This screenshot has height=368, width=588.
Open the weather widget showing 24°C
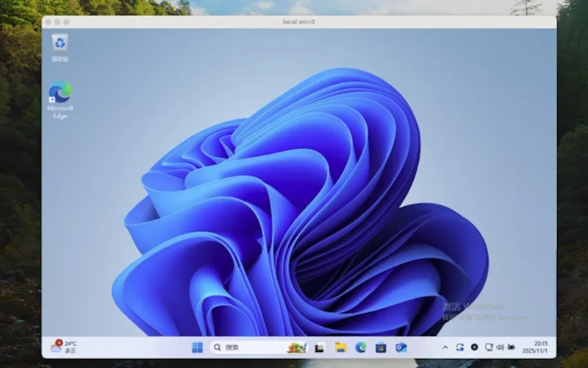coord(63,347)
